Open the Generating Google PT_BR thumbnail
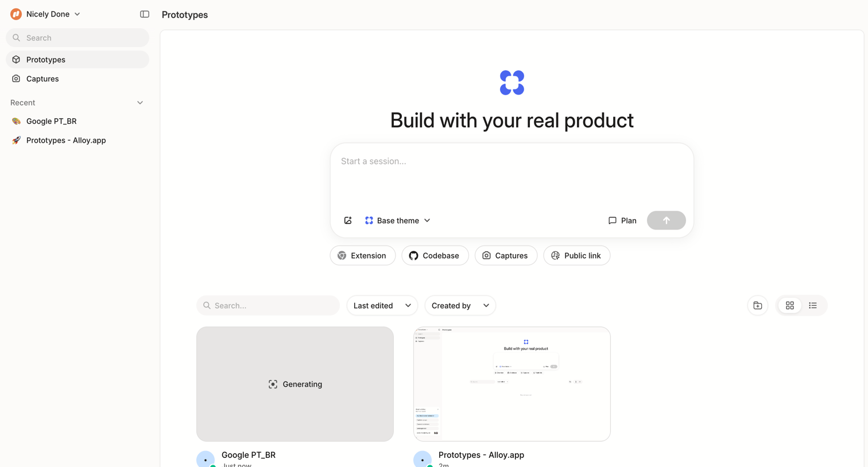 click(x=295, y=384)
